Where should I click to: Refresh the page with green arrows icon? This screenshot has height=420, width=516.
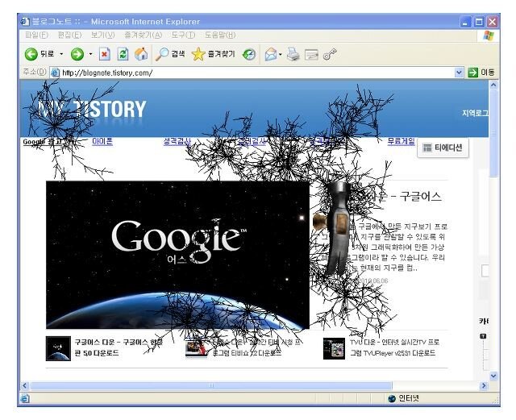123,54
